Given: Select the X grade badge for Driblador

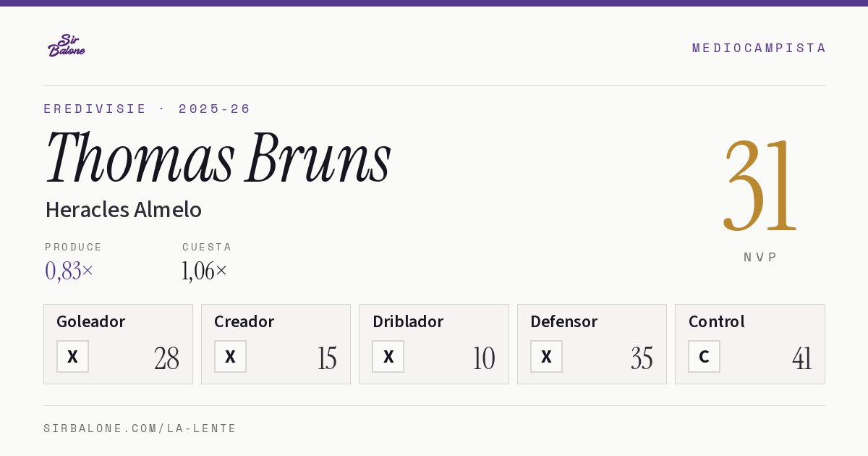Looking at the screenshot, I should coord(388,357).
